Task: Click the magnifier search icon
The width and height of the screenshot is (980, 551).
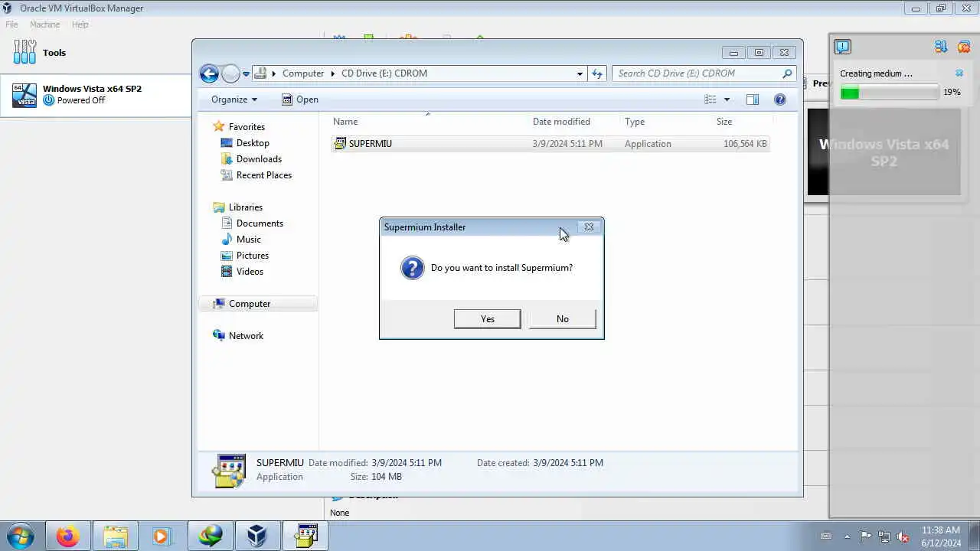Action: pos(787,73)
